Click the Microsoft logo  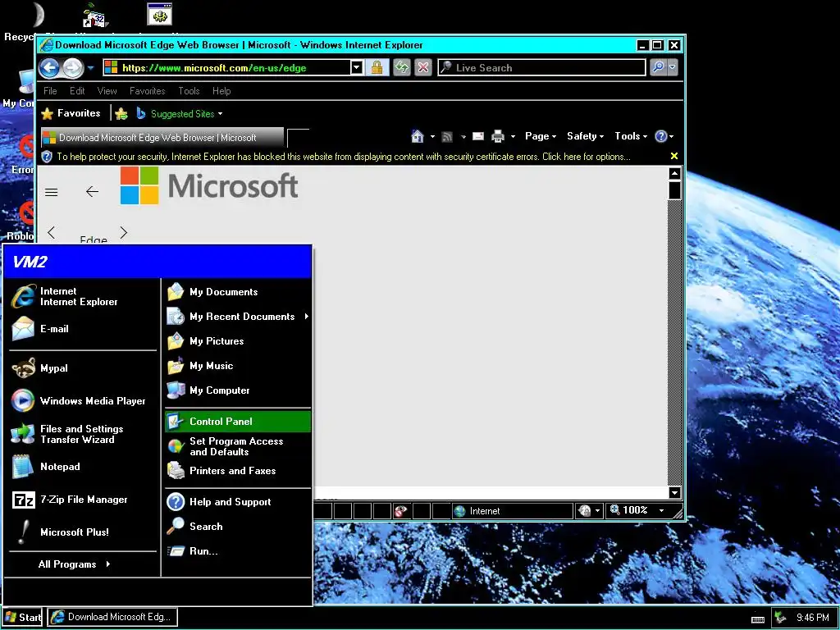[x=209, y=185]
